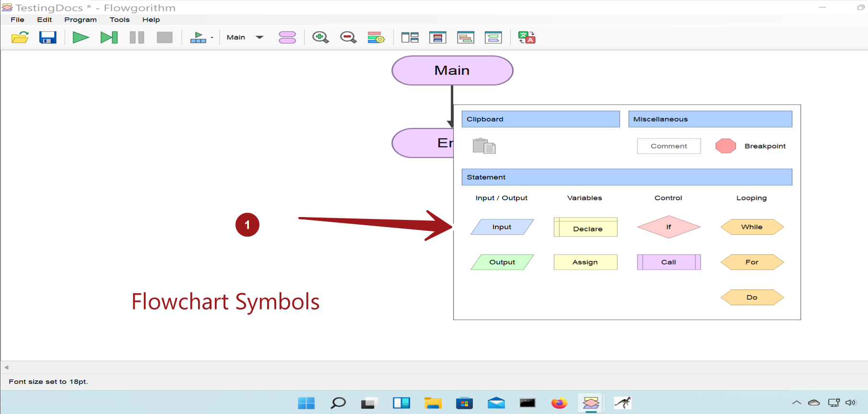
Task: Expand the run speed dropdown arrow
Action: 212,38
